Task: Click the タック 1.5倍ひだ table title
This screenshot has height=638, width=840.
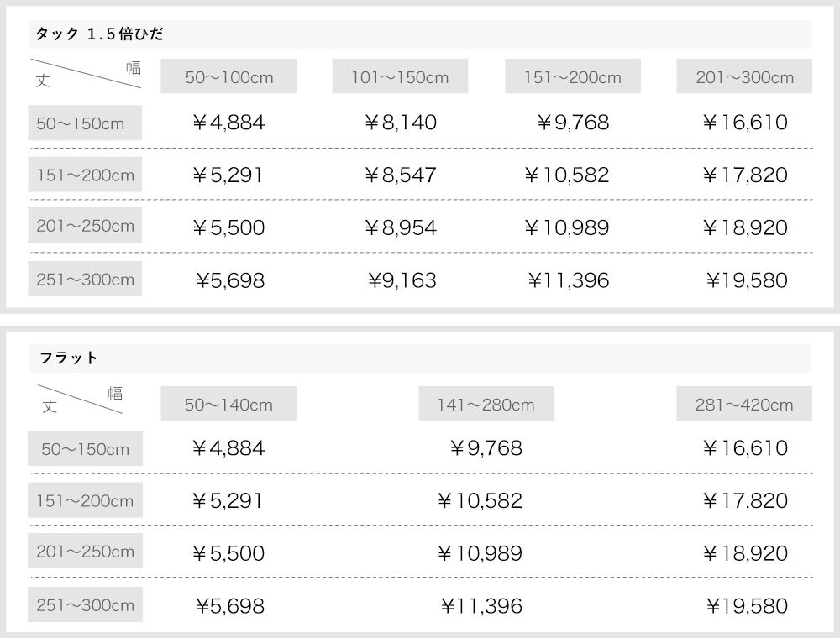Action: 99,34
